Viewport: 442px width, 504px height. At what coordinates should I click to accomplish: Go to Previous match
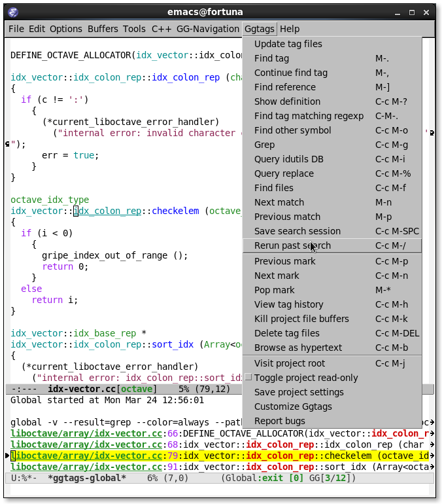tap(332, 217)
